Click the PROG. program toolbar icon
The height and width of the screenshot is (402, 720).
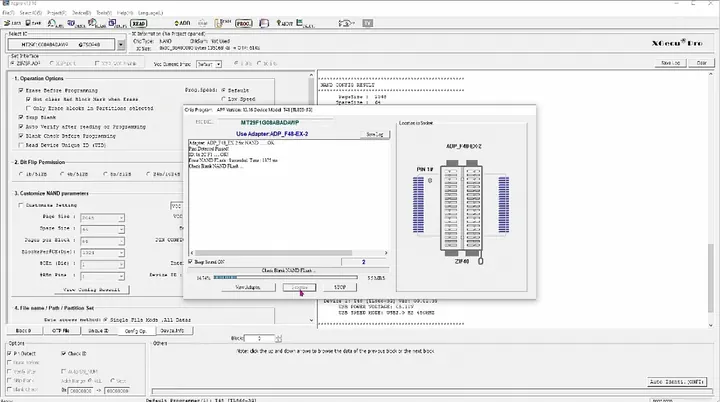[243, 23]
